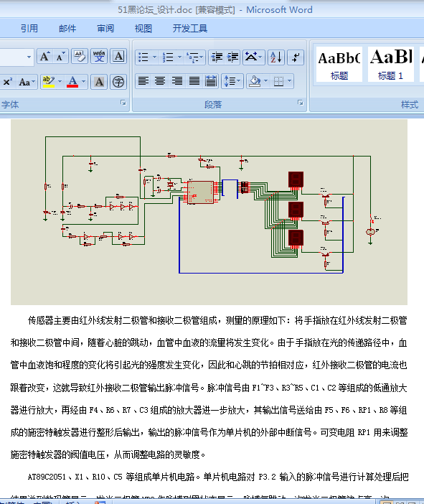Apply borders to the selection

[x=278, y=81]
